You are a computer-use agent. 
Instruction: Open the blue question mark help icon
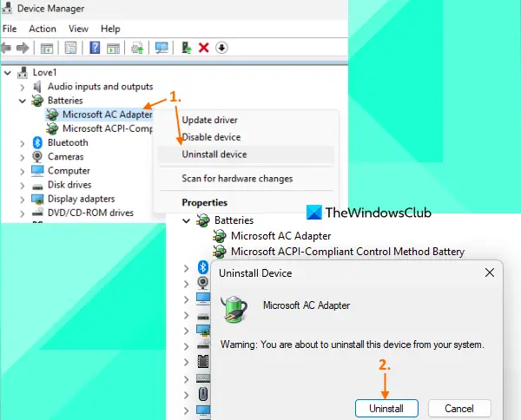pos(95,48)
